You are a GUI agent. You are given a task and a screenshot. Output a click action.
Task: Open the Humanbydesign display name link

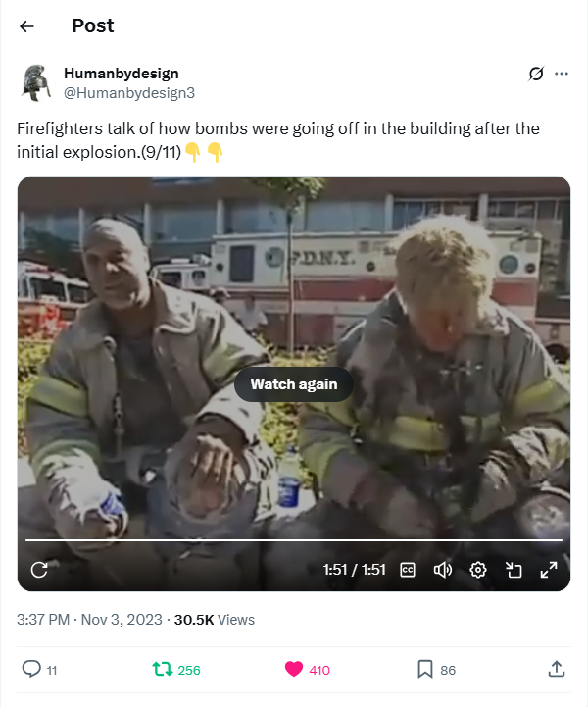pos(122,73)
